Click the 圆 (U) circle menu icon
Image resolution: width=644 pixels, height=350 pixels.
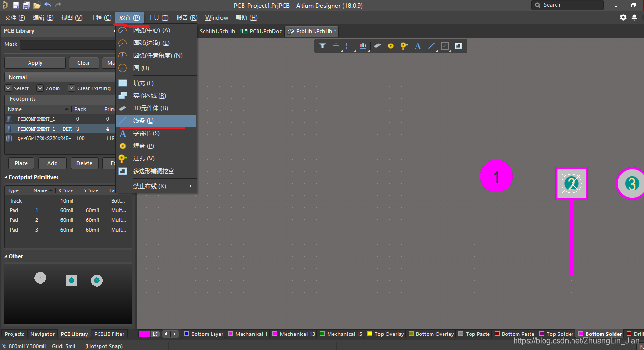123,68
